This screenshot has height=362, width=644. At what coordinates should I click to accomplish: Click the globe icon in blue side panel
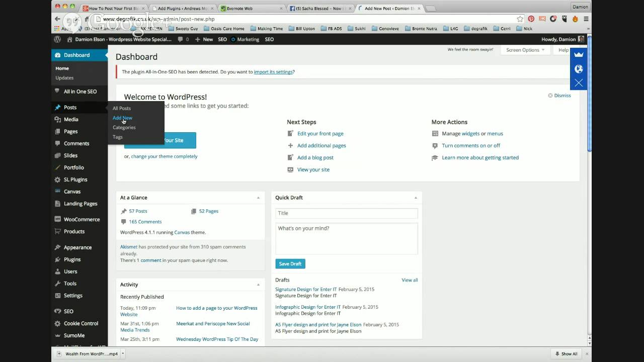pyautogui.click(x=579, y=69)
